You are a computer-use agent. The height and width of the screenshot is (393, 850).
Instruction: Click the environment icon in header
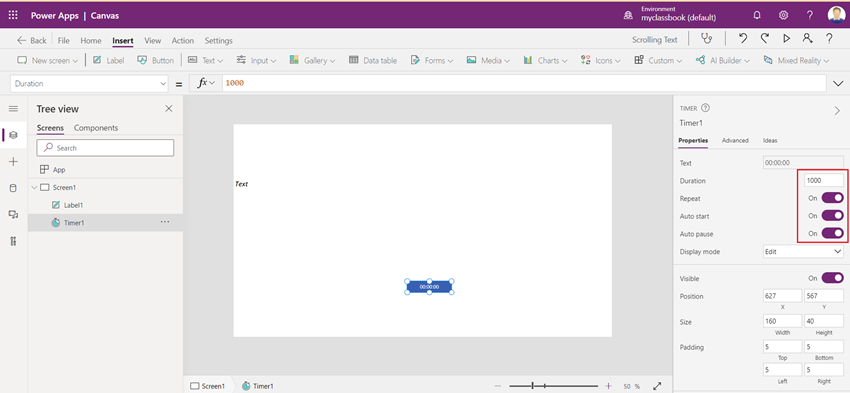[x=628, y=16]
